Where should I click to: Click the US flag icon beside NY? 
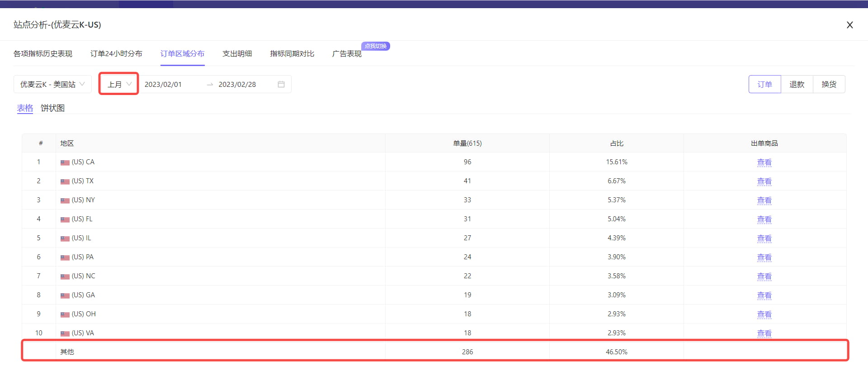pyautogui.click(x=65, y=200)
